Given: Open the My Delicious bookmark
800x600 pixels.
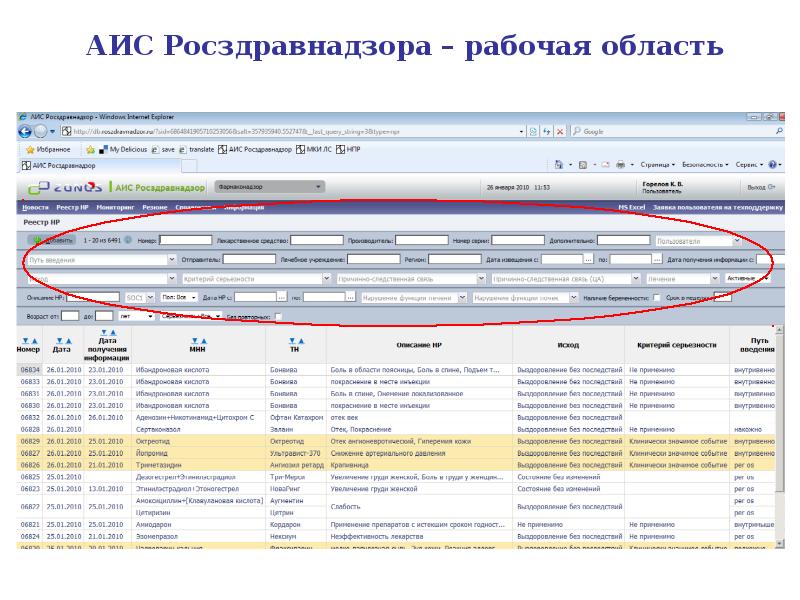Looking at the screenshot, I should 123,149.
